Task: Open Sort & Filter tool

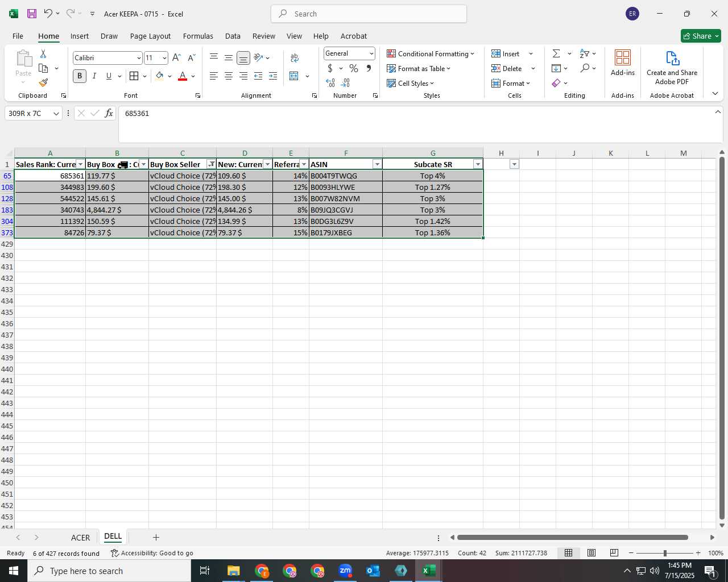Action: pos(585,53)
